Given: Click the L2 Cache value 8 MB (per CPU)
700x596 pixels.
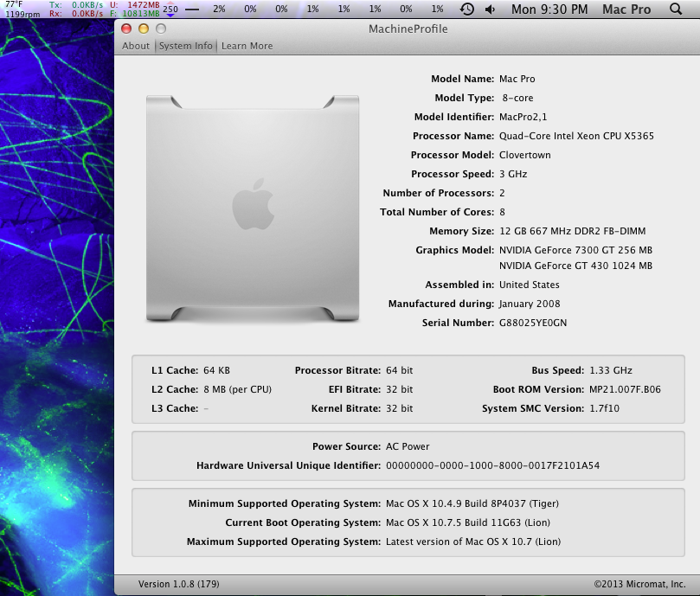Looking at the screenshot, I should click(237, 390).
